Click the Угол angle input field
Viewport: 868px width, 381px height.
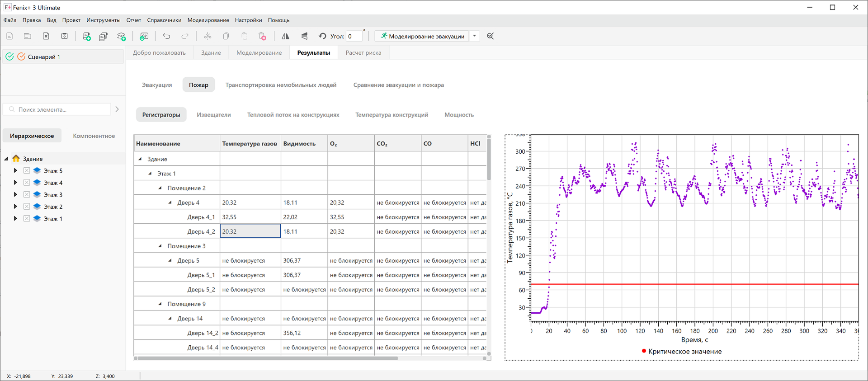(354, 36)
